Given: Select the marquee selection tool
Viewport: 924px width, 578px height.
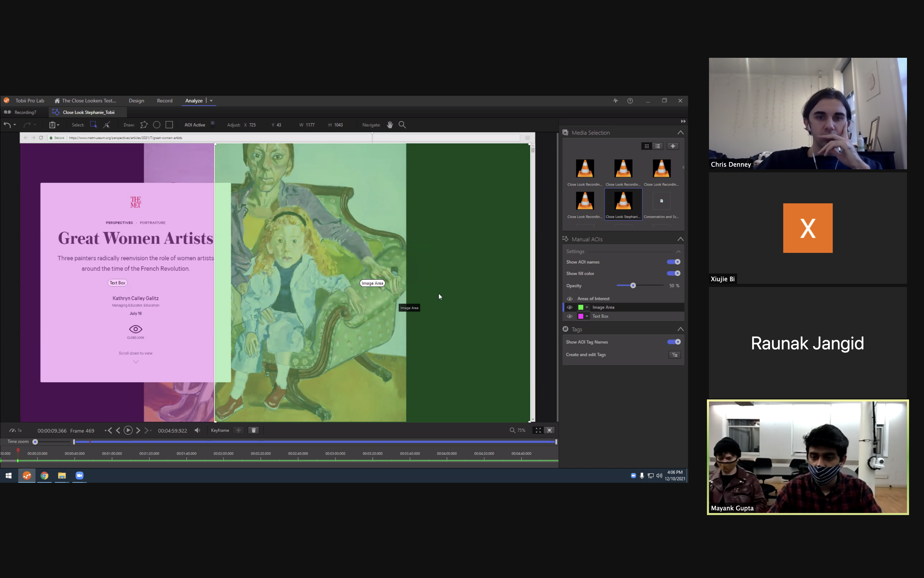Looking at the screenshot, I should click(94, 125).
